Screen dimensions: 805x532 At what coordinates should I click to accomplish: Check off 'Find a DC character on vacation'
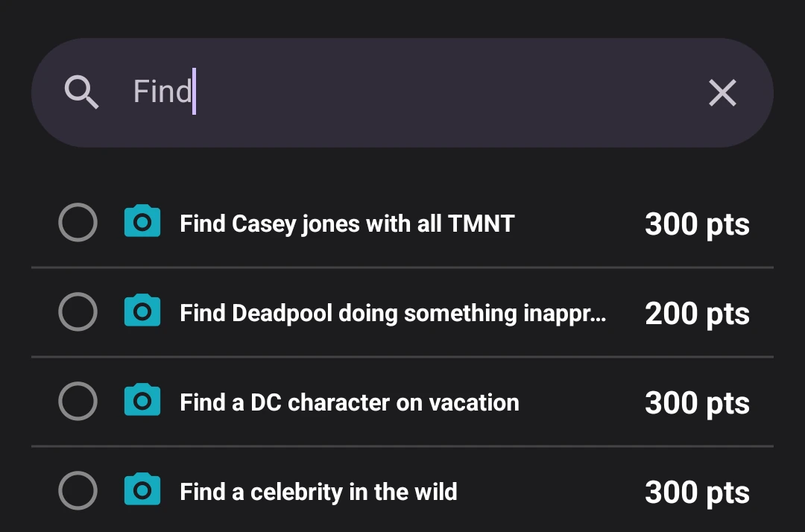[78, 401]
